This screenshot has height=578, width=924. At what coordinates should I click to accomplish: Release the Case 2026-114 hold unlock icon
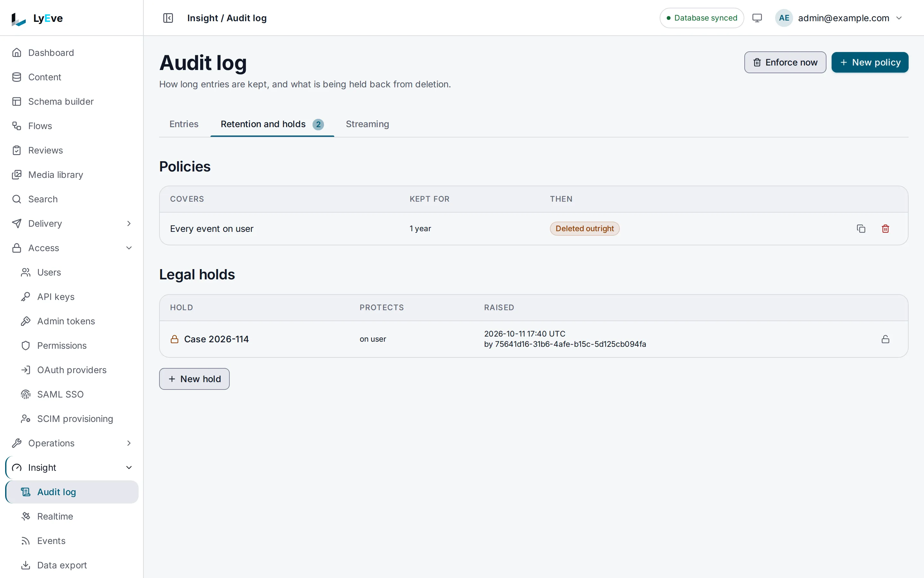click(x=886, y=339)
